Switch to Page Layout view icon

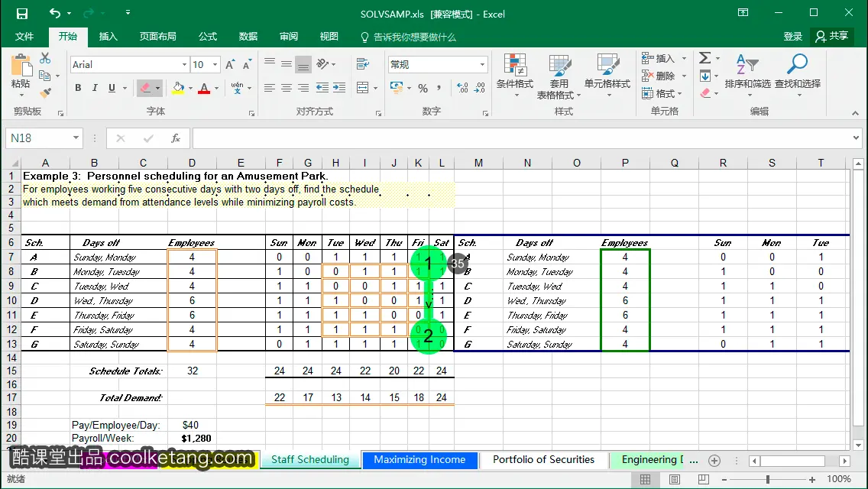tap(675, 479)
